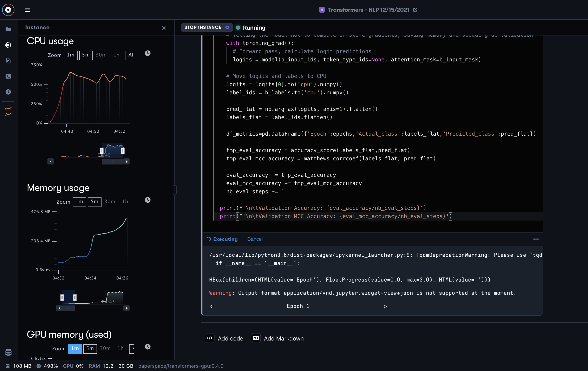The height and width of the screenshot is (371, 588).
Task: Set CPU usage zoom to 5m
Action: click(x=86, y=55)
